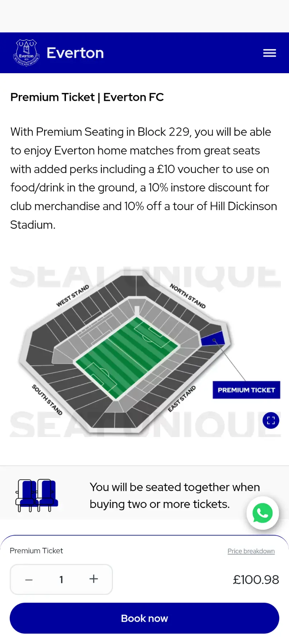This screenshot has height=644, width=289.
Task: Click the Premium Ticket | Everton FC heading
Action: tap(87, 97)
